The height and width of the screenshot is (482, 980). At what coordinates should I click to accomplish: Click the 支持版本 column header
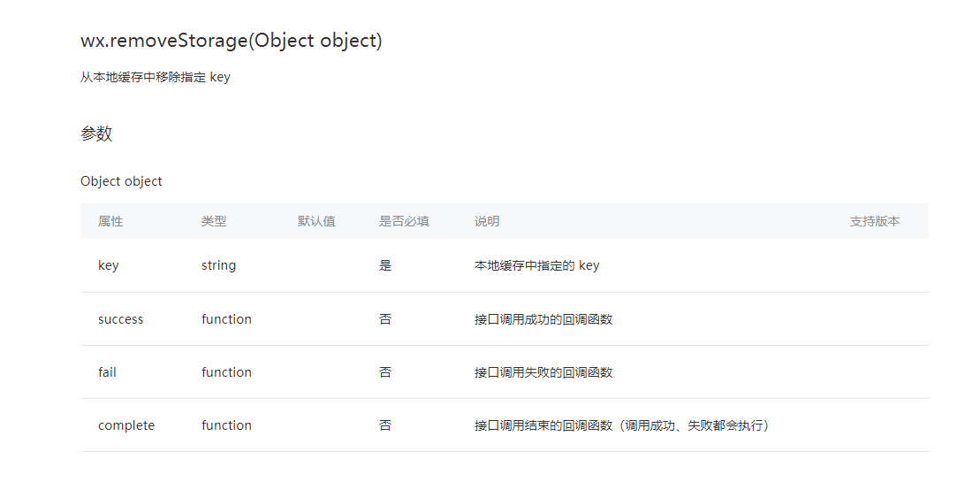pos(875,221)
